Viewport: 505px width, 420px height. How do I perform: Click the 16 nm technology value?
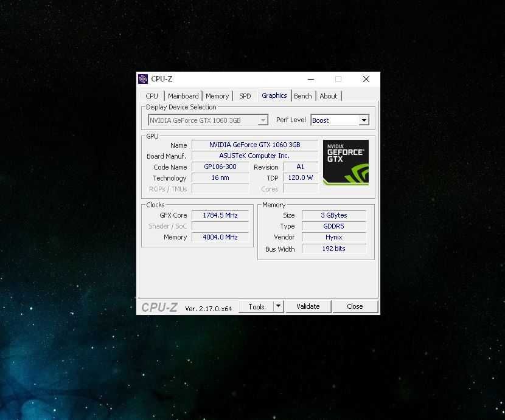click(x=220, y=177)
